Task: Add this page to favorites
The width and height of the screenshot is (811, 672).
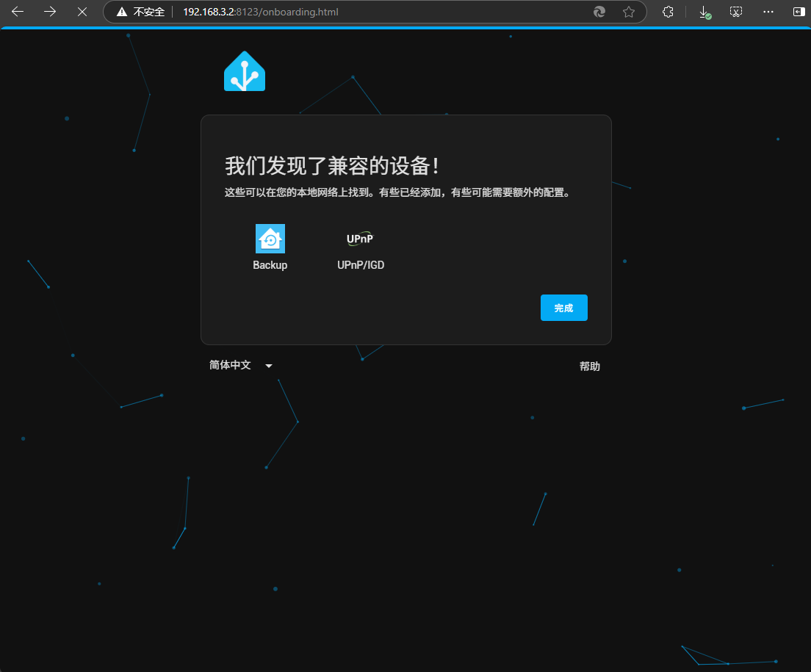Action: [x=628, y=12]
